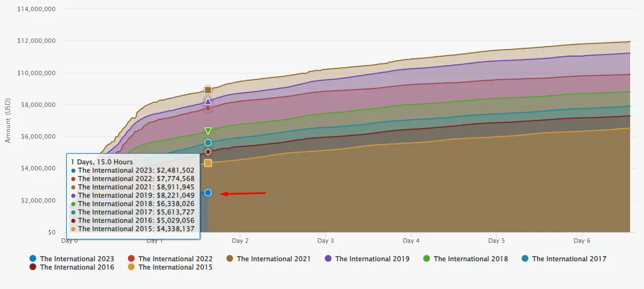The image size is (644, 289).
Task: Click tooltip row 'The International 2016: $5,029,056'
Action: [133, 221]
